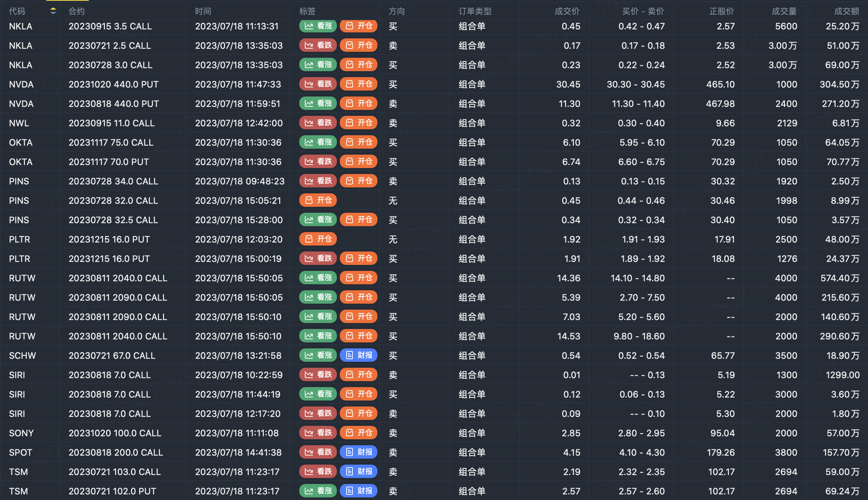
Task: Click 看涨 tag on NKLA 3.5 CALL row
Action: [x=318, y=26]
